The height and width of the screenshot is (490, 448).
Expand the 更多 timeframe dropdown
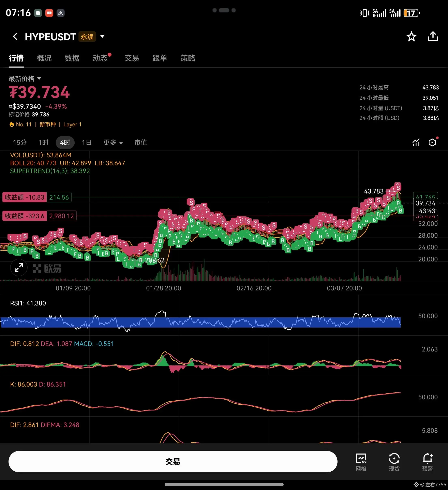(113, 142)
